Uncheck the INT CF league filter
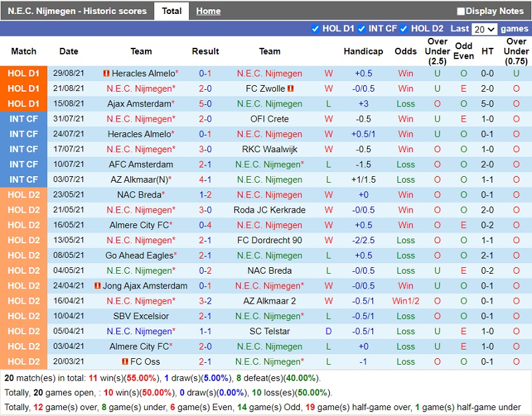Viewport: 532px width, 416px height. [x=362, y=29]
